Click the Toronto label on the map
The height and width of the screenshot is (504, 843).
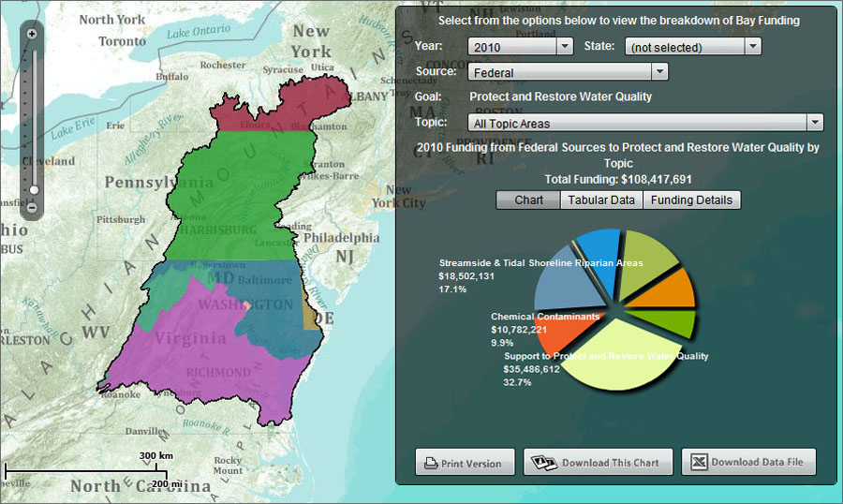click(x=122, y=41)
